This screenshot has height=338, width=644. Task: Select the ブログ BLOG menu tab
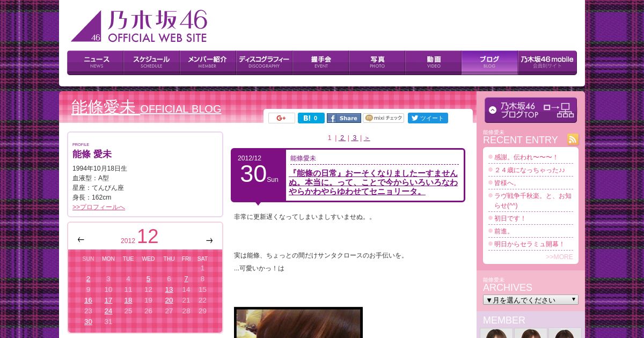click(x=489, y=63)
